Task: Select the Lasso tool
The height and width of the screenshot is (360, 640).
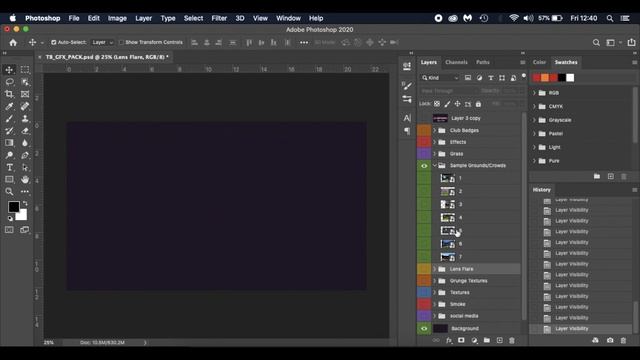Action: (x=9, y=82)
